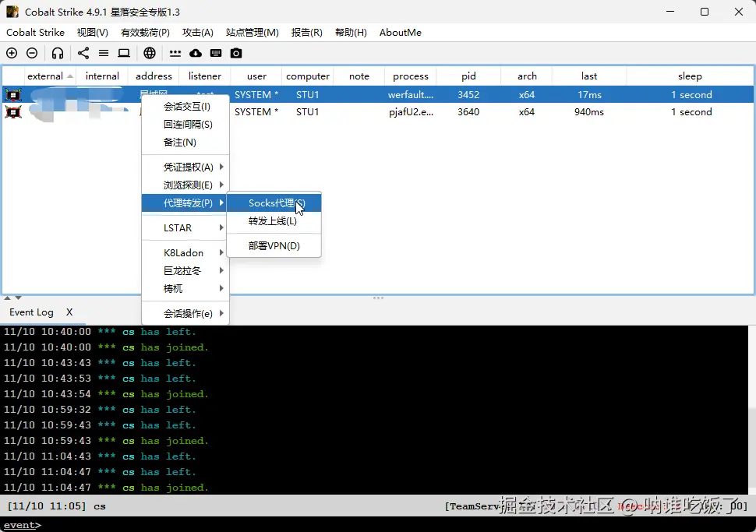Sort by the last column header
756x532 pixels.
(x=589, y=76)
